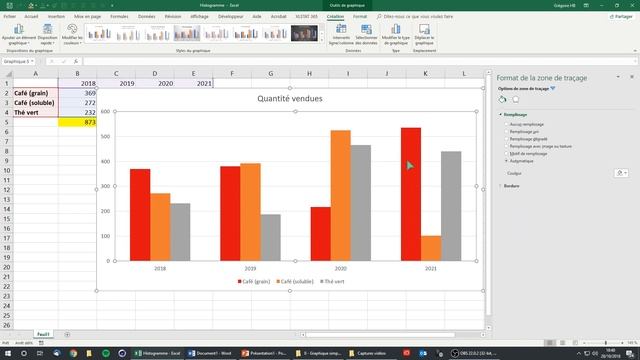Select Remplissage uni radio option
Viewport: 640px width, 360px height.
[507, 131]
